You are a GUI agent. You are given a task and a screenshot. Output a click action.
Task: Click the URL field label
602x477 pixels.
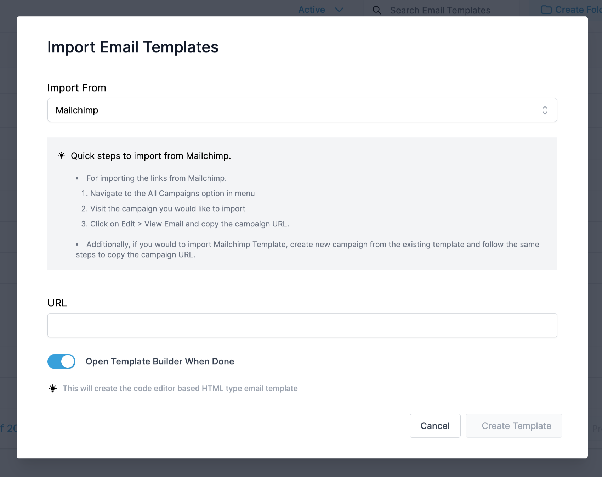click(57, 303)
